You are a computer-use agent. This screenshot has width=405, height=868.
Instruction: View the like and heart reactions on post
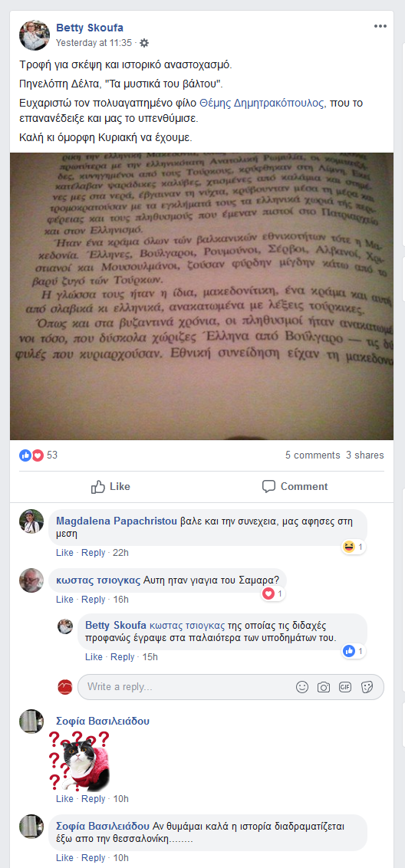pos(38,455)
